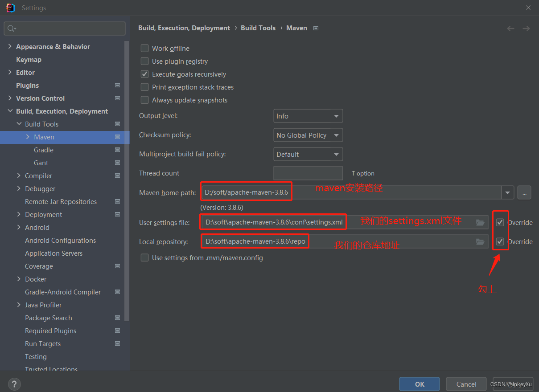Click the search magnifier icon in settings search
The height and width of the screenshot is (392, 539).
click(11, 29)
